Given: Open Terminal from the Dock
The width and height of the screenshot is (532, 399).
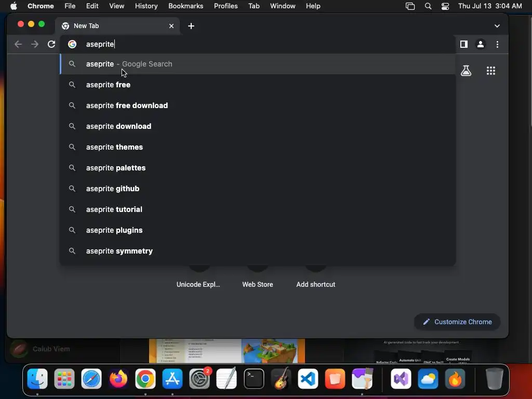Looking at the screenshot, I should 254,379.
